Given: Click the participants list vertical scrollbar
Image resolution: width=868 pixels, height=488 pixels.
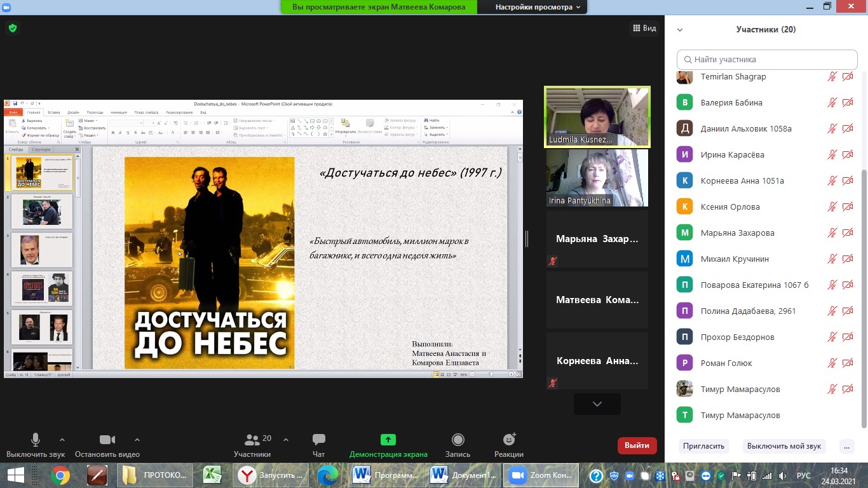Looking at the screenshot, I should (863, 299).
